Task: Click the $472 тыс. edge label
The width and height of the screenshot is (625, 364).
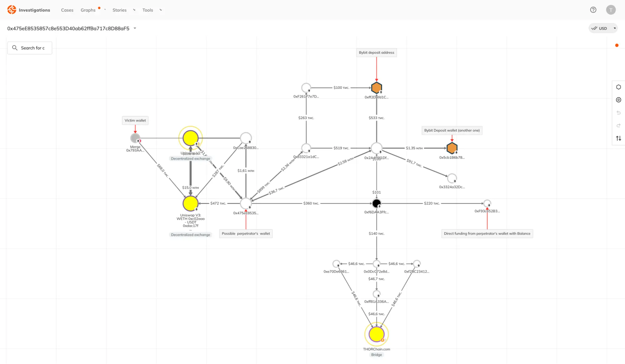Action: pyautogui.click(x=218, y=203)
